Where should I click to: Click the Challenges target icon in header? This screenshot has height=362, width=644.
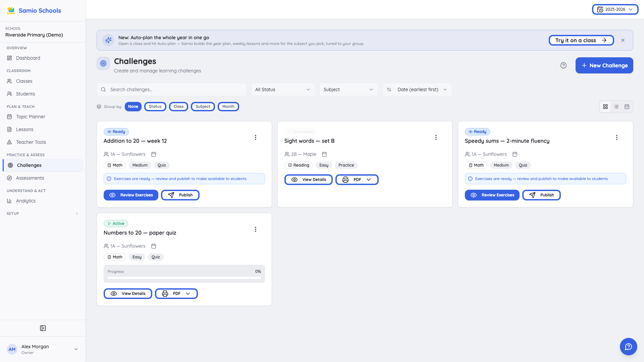coord(103,63)
